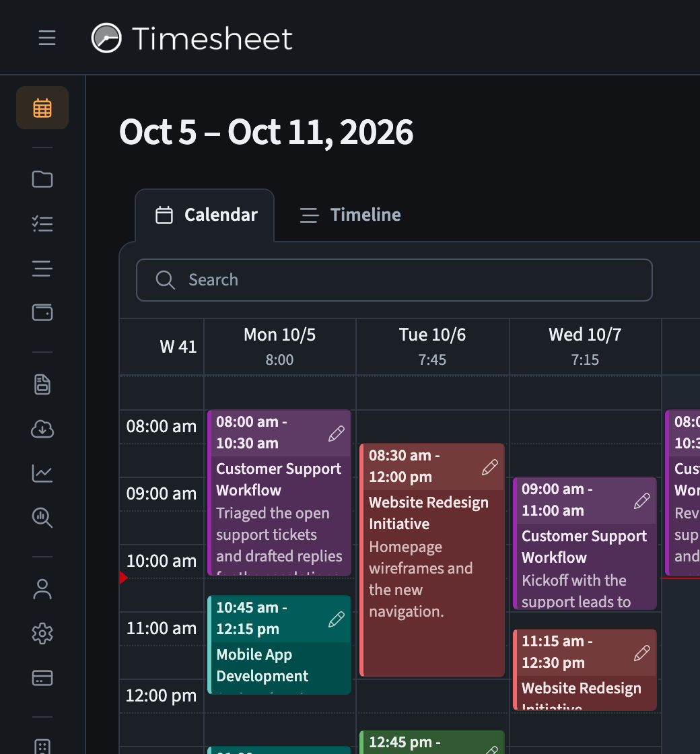700x754 pixels.
Task: Open the credit card icon in sidebar
Action: [42, 678]
